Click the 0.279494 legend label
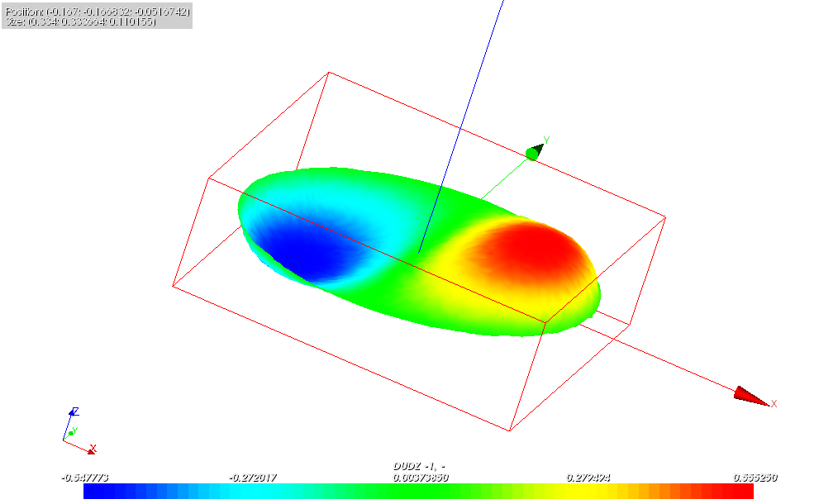This screenshot has height=504, width=838. coord(588,478)
